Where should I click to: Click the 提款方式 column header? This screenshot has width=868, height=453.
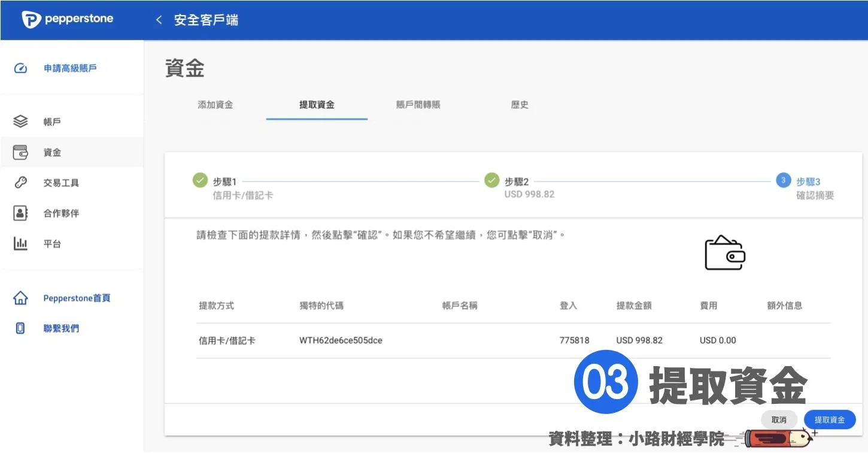pos(216,306)
